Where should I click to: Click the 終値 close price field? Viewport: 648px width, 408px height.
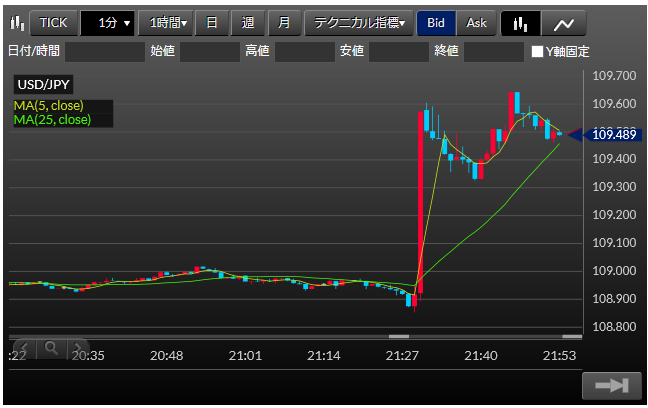click(x=494, y=52)
